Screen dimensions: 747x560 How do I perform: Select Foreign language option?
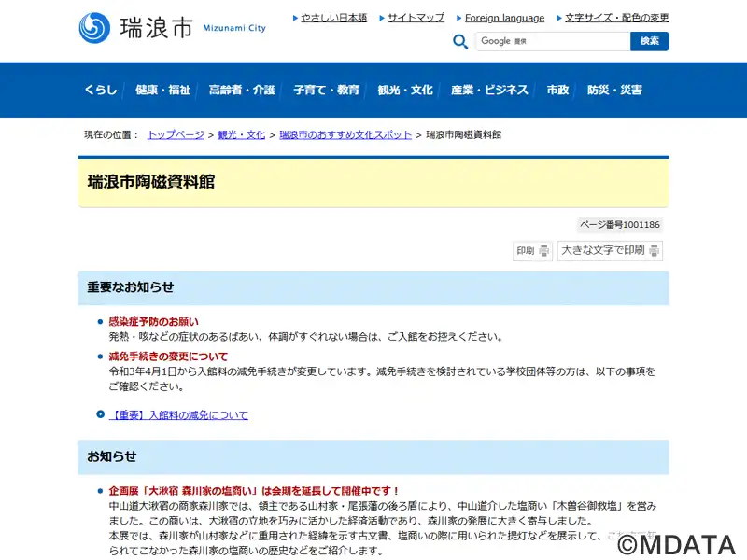coord(504,18)
